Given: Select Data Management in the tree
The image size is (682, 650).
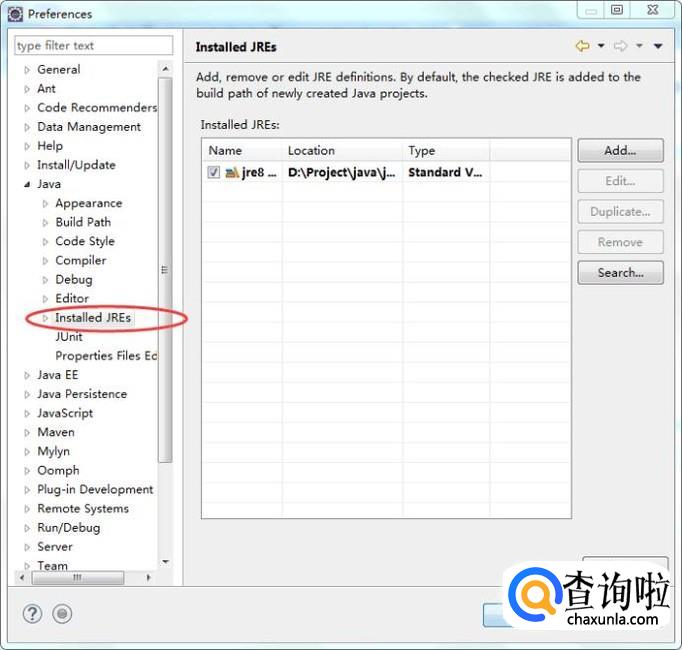Looking at the screenshot, I should (89, 127).
